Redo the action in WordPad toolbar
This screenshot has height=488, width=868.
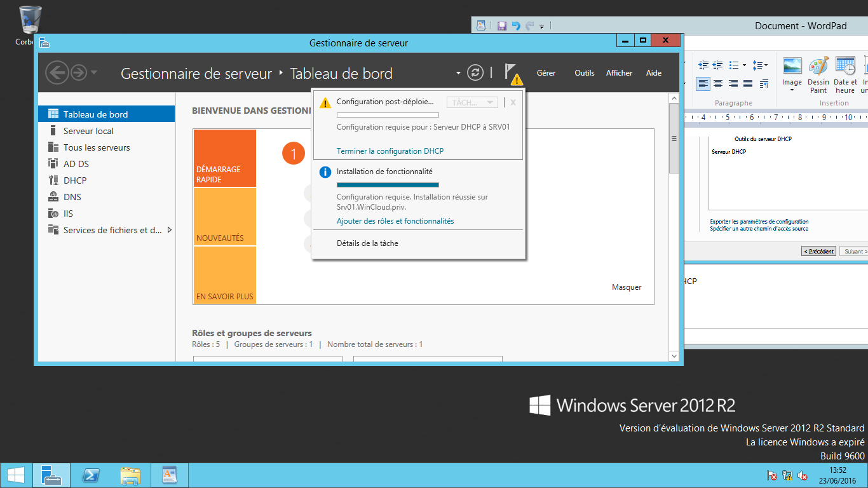click(x=529, y=26)
